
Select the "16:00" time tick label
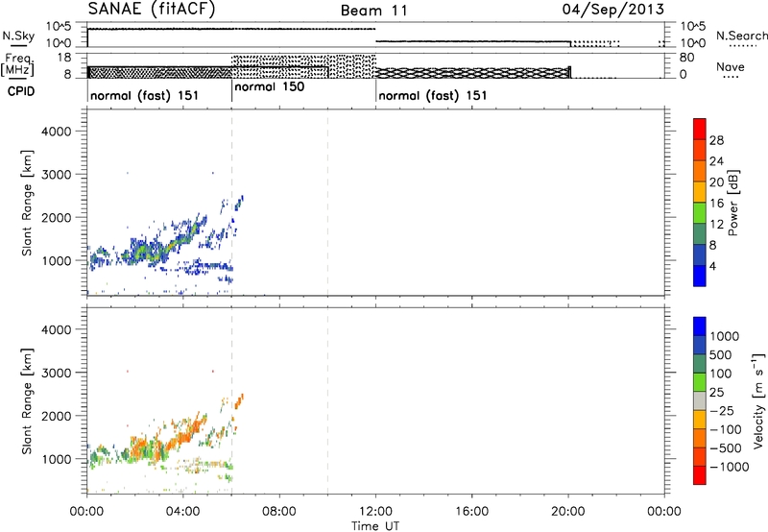click(471, 512)
